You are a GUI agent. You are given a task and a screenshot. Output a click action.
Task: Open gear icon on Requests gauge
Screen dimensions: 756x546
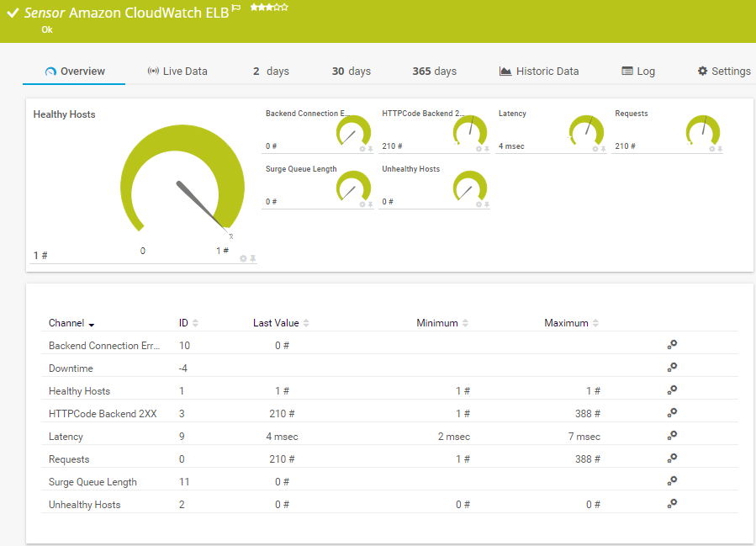(711, 149)
